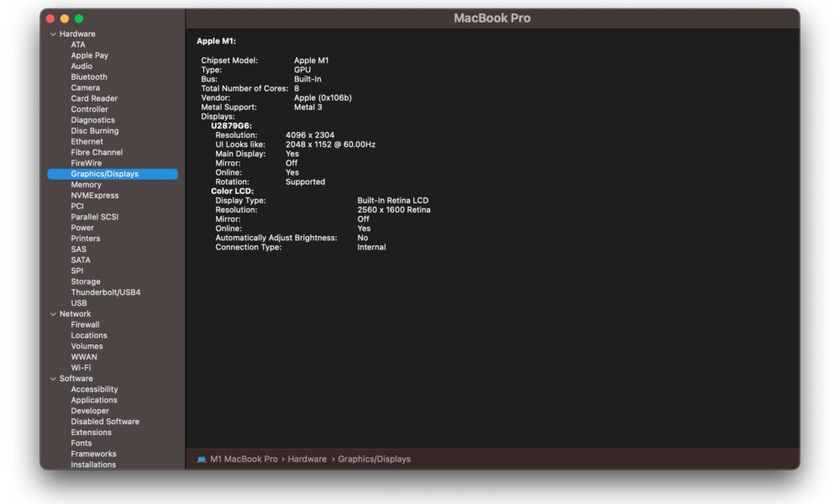Click the Built-In Retina LCD value
The width and height of the screenshot is (840, 504).
click(392, 200)
